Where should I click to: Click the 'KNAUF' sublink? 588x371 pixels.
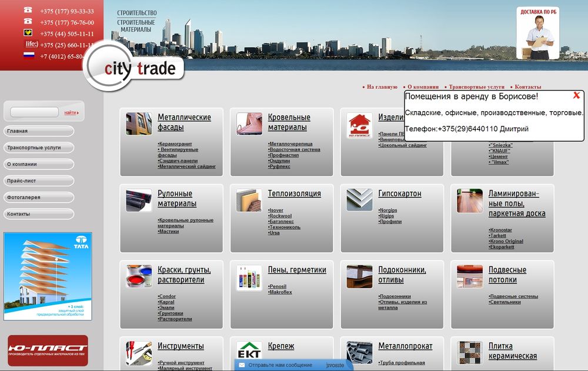[499, 151]
